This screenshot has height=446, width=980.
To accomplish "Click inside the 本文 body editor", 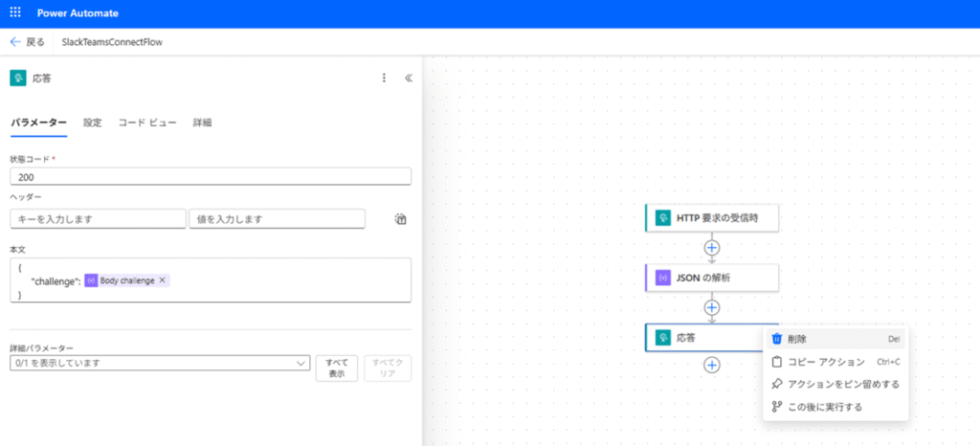I will (x=211, y=280).
